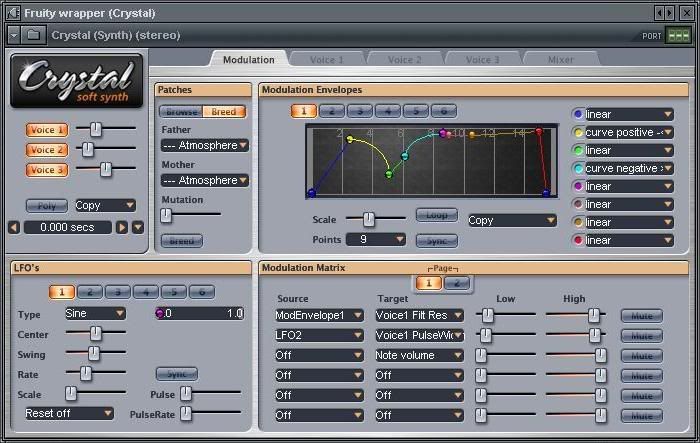Click the red segment color dot beside the last linear

578,240
